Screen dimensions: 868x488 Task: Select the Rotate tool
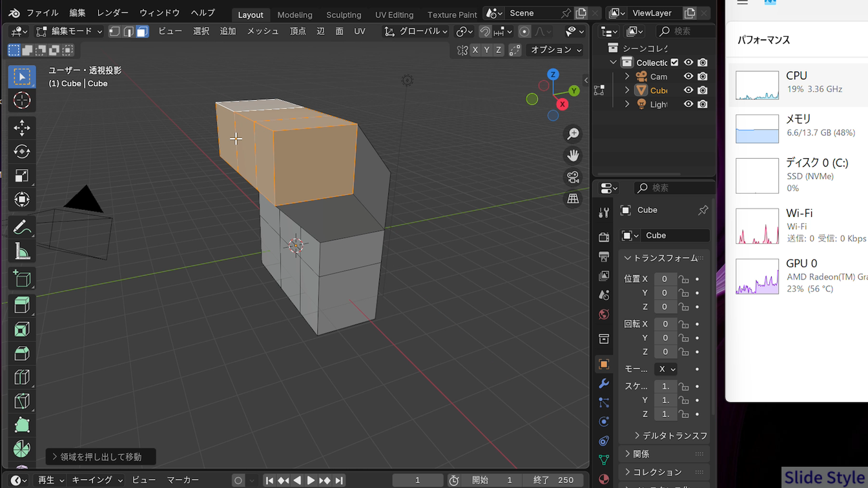pyautogui.click(x=22, y=152)
